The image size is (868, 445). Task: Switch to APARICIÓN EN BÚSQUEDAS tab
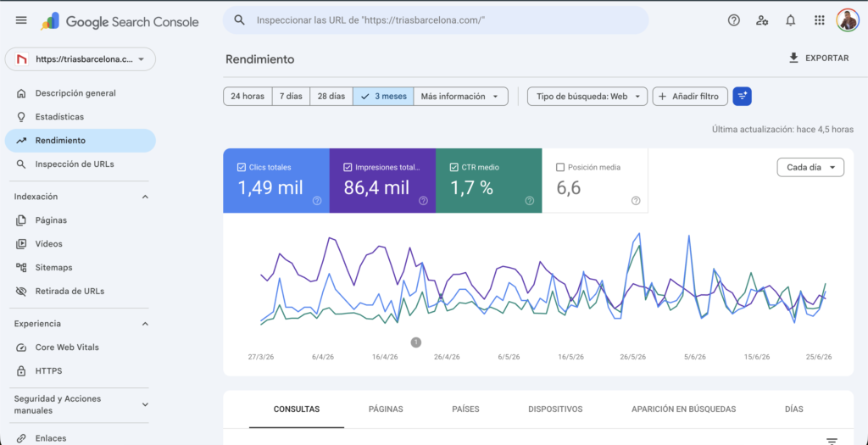[684, 409]
